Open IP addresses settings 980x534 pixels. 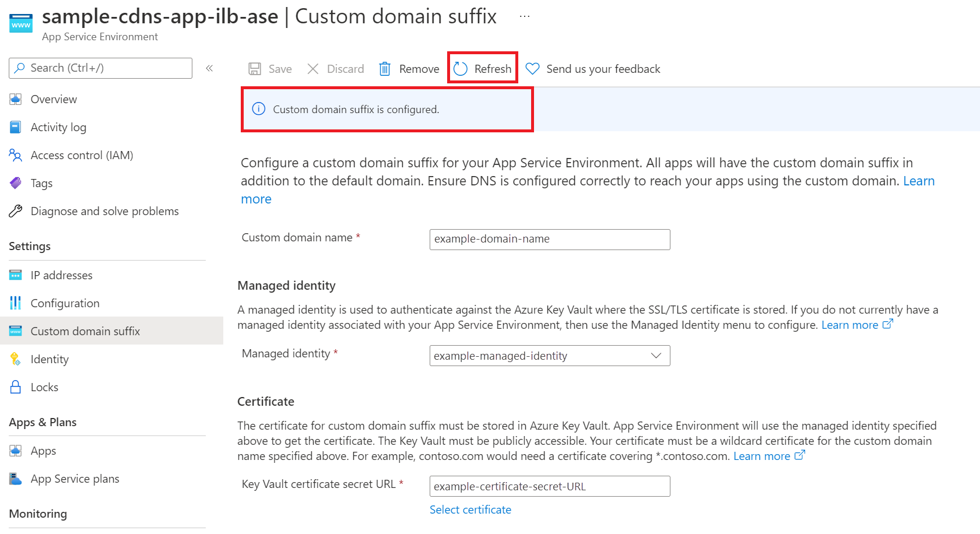[x=62, y=275]
